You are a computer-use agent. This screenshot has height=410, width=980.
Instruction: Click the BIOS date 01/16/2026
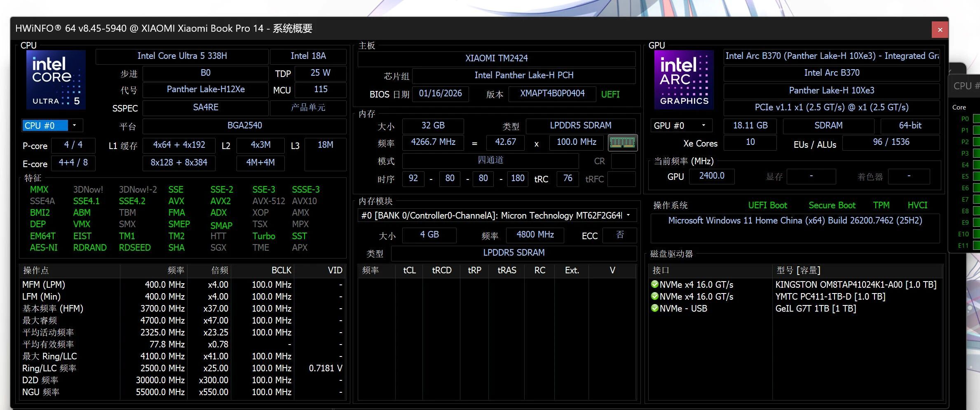(x=441, y=93)
